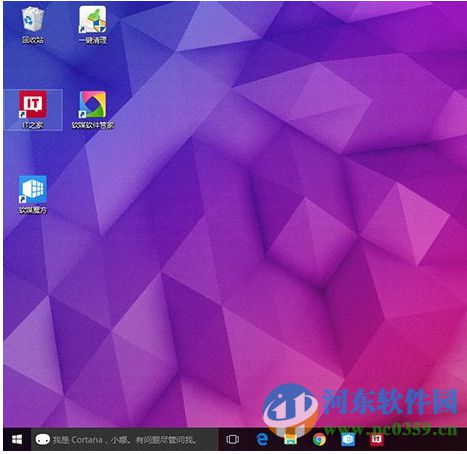Select the Recycle Bin desktop icon
Screen dimensions: 467x454
33,25
